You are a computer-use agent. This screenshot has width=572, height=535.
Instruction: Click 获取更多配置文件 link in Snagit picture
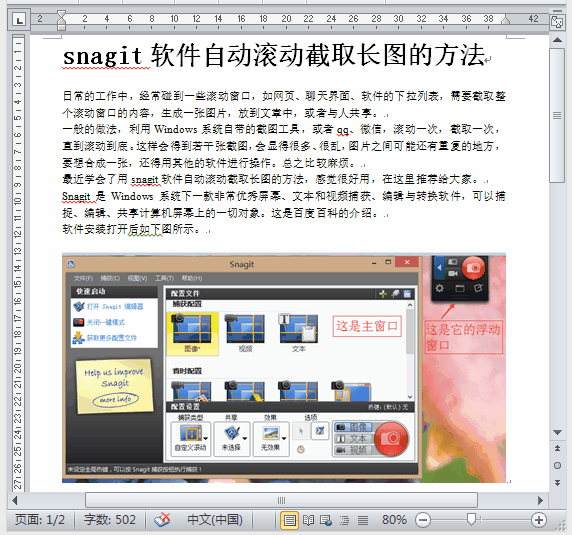coord(112,338)
